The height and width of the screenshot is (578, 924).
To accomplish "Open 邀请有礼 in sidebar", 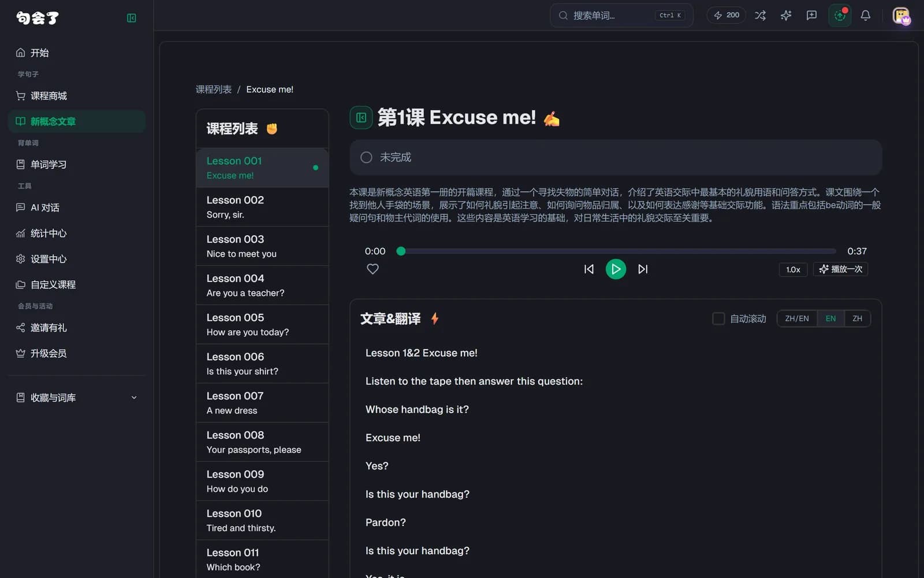I will 77,328.
